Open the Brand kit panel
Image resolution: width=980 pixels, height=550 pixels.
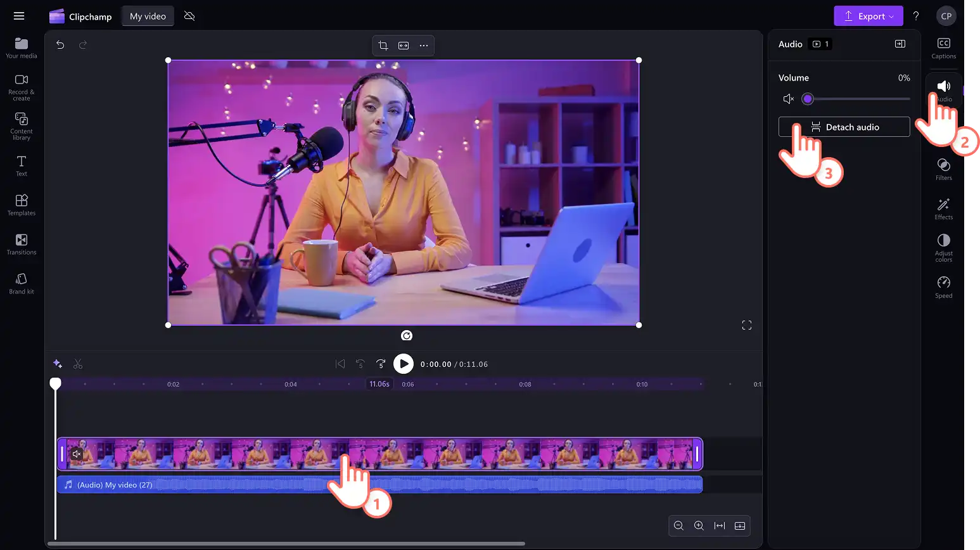22,283
